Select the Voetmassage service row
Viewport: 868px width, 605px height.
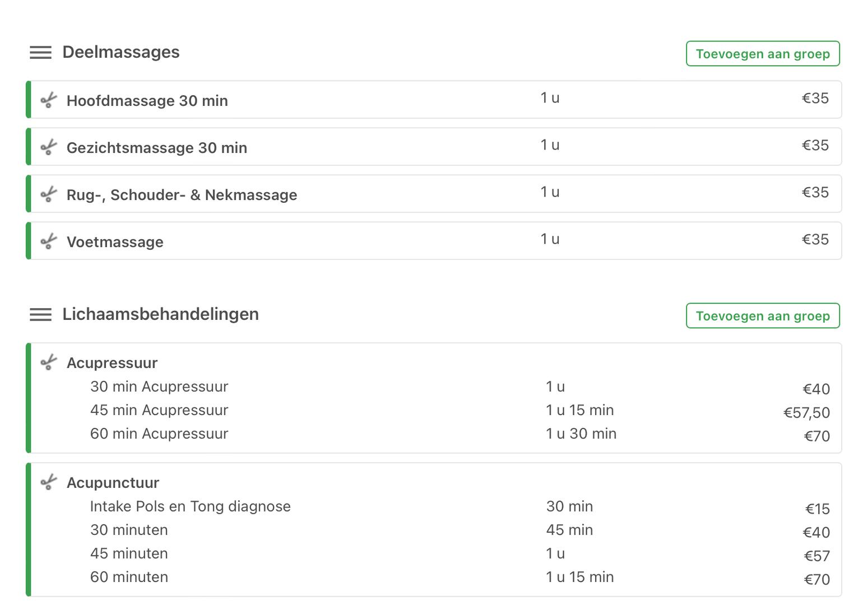[x=434, y=241]
